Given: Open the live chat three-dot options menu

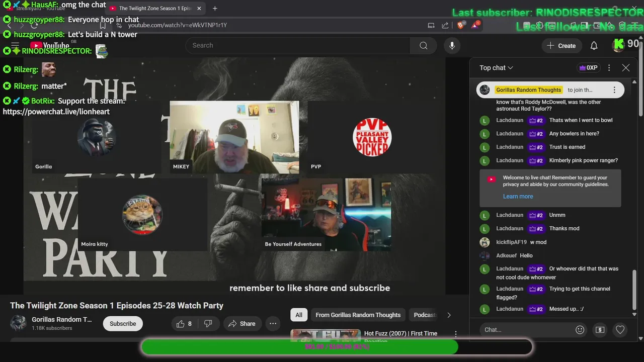Looking at the screenshot, I should [609, 68].
